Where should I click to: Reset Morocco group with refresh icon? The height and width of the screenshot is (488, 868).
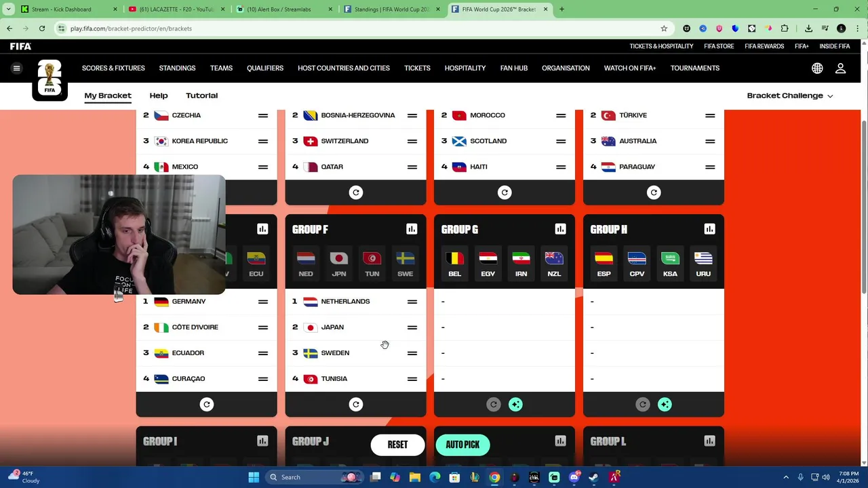(x=505, y=192)
